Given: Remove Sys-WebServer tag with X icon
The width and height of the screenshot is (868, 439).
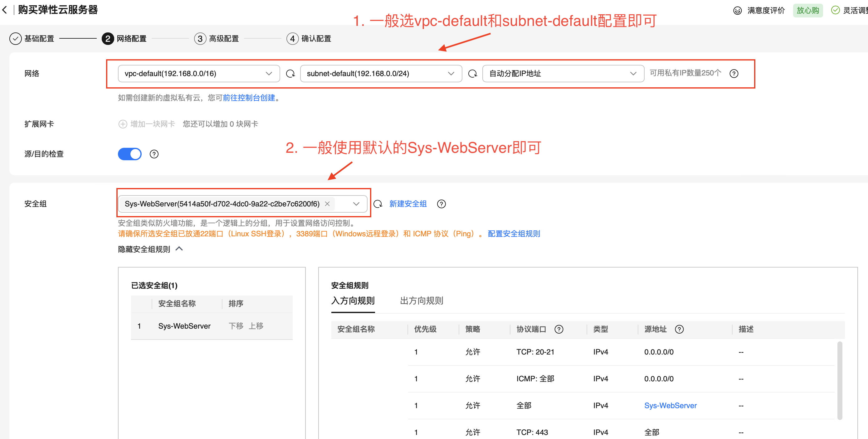Looking at the screenshot, I should tap(327, 204).
